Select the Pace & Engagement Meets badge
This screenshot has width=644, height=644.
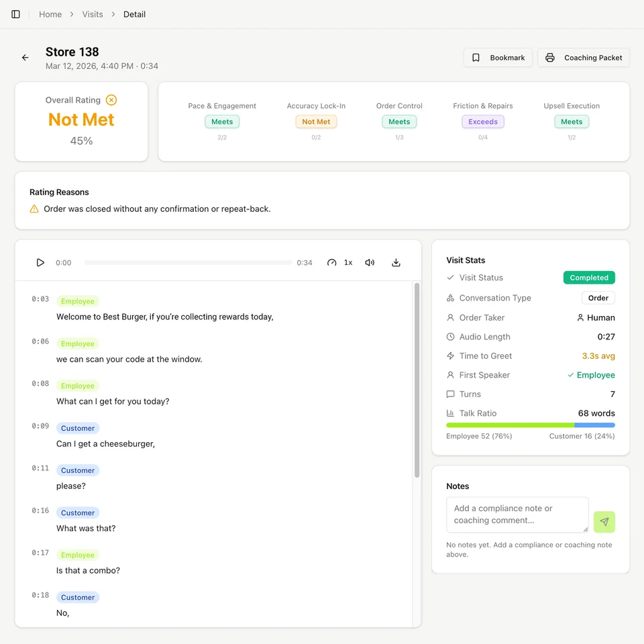(222, 121)
